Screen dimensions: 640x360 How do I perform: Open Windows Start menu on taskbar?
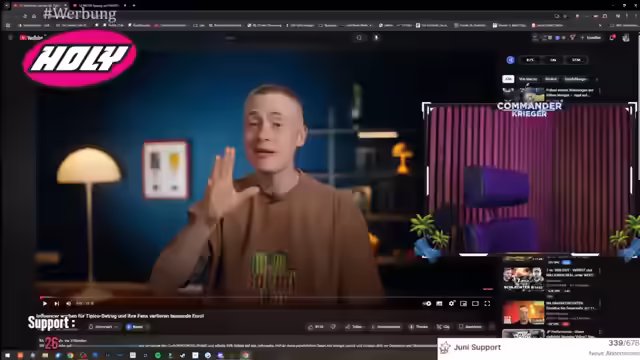click(x=7, y=355)
